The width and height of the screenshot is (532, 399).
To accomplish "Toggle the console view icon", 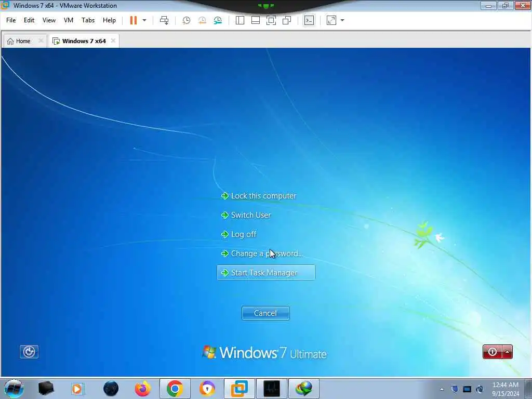I will click(x=309, y=20).
